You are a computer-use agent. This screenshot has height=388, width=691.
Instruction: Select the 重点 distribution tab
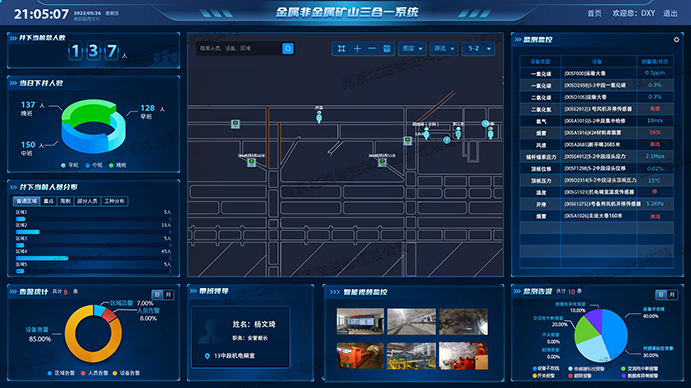pyautogui.click(x=48, y=201)
